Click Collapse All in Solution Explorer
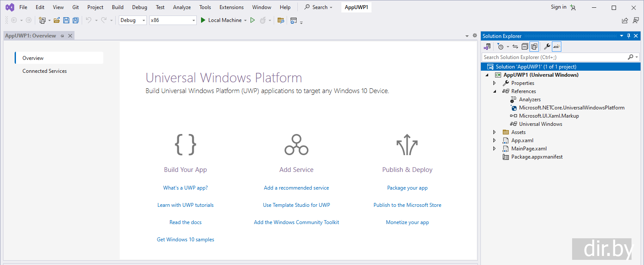The width and height of the screenshot is (644, 265). pyautogui.click(x=524, y=47)
